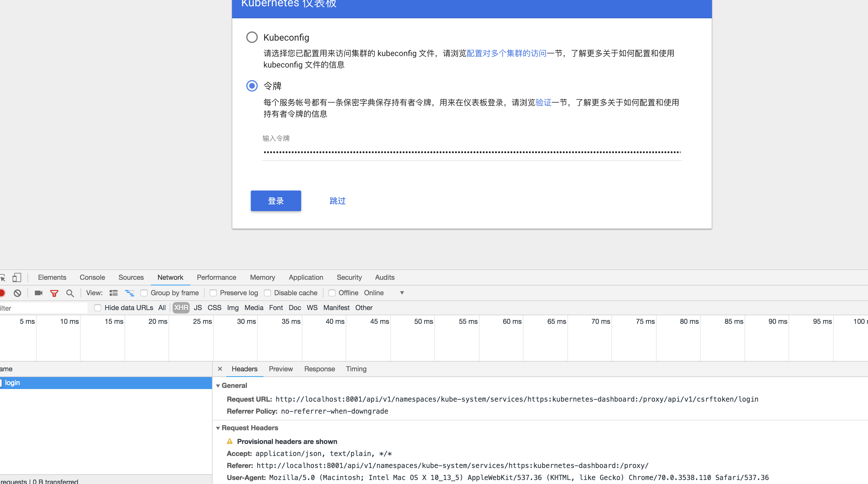Open the network filter icon
The image size is (868, 484).
point(54,293)
